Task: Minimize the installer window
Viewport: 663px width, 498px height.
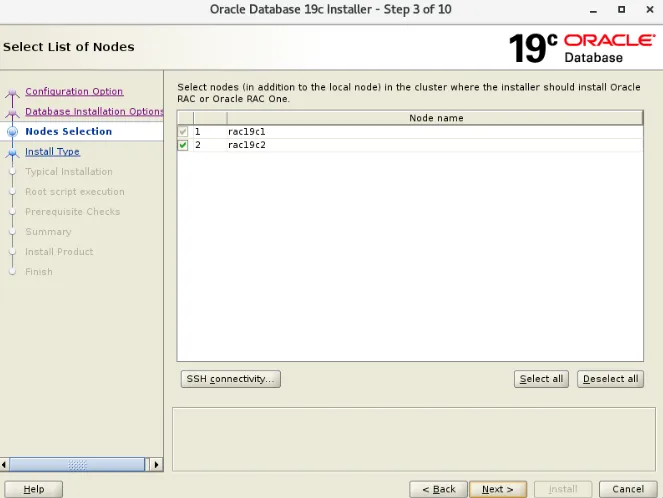Action: [594, 10]
